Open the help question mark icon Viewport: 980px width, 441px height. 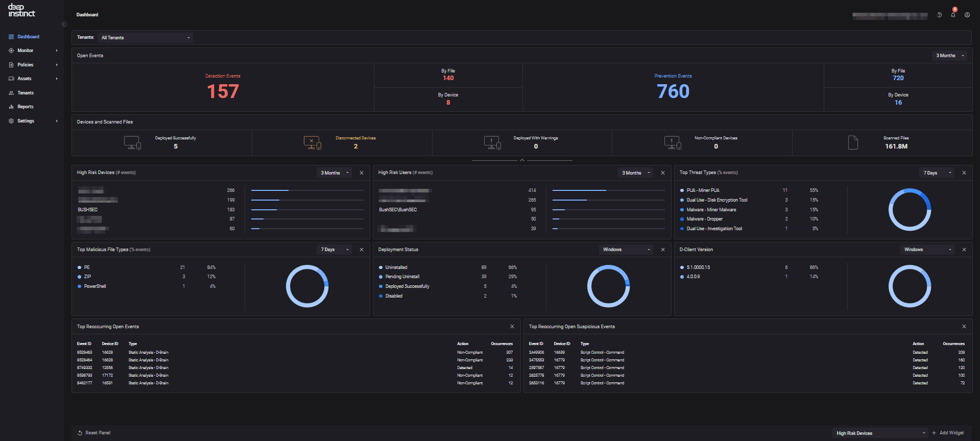pyautogui.click(x=939, y=15)
